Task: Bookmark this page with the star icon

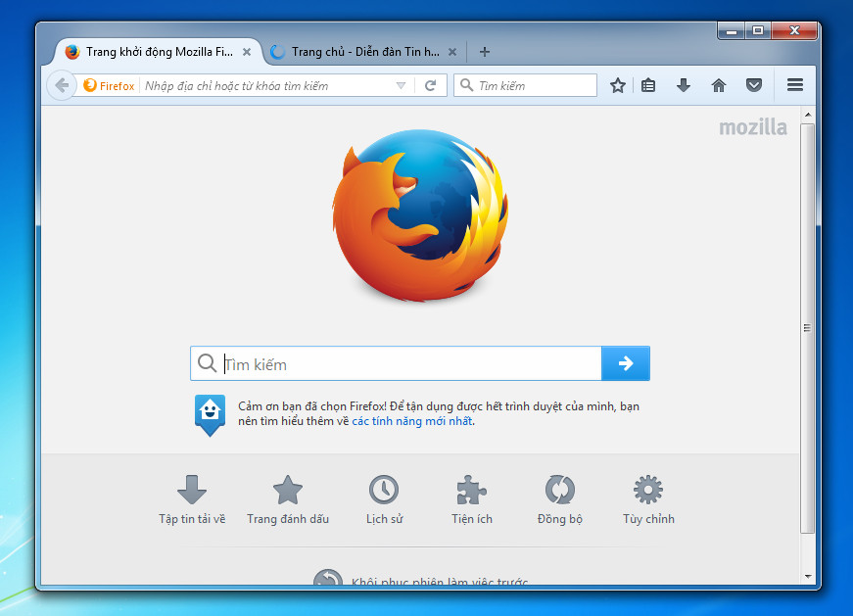Action: tap(617, 85)
